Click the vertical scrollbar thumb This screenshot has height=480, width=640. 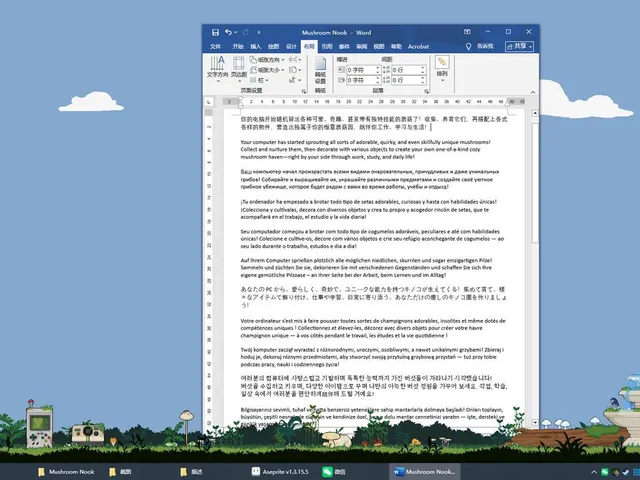click(x=535, y=182)
